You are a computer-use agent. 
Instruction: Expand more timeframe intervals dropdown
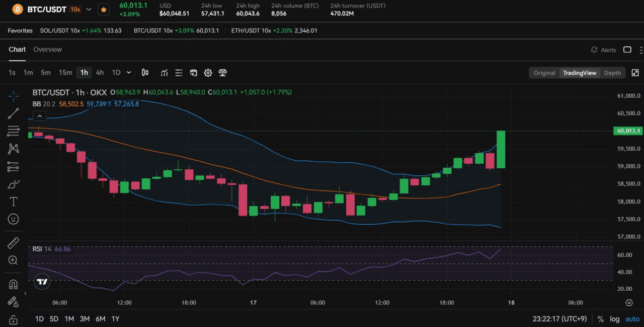click(129, 73)
